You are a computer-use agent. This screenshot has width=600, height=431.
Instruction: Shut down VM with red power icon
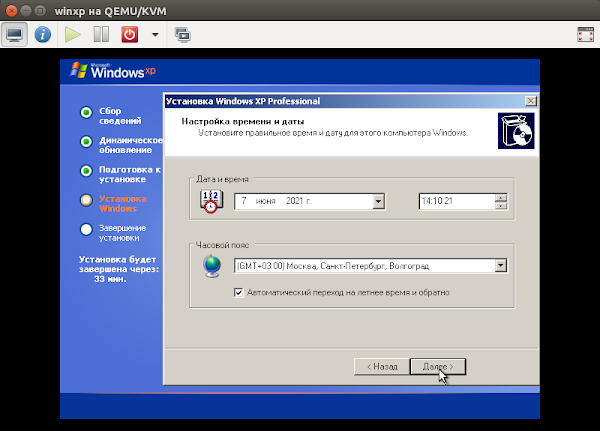click(x=130, y=35)
